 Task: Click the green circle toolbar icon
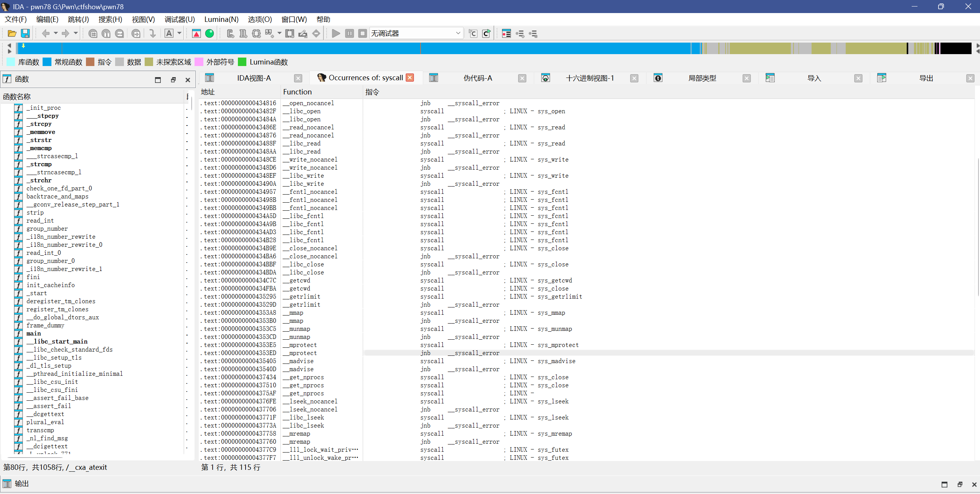[210, 34]
